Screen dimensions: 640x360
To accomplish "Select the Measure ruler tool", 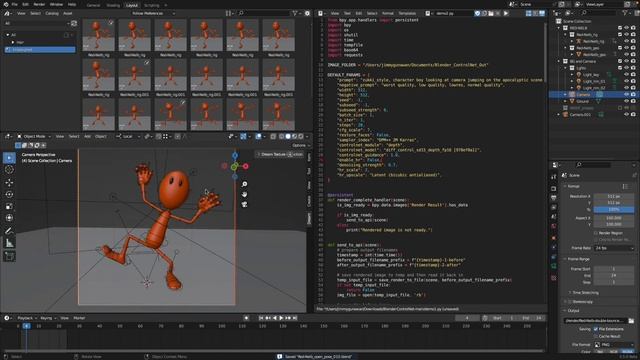I will click(9, 243).
